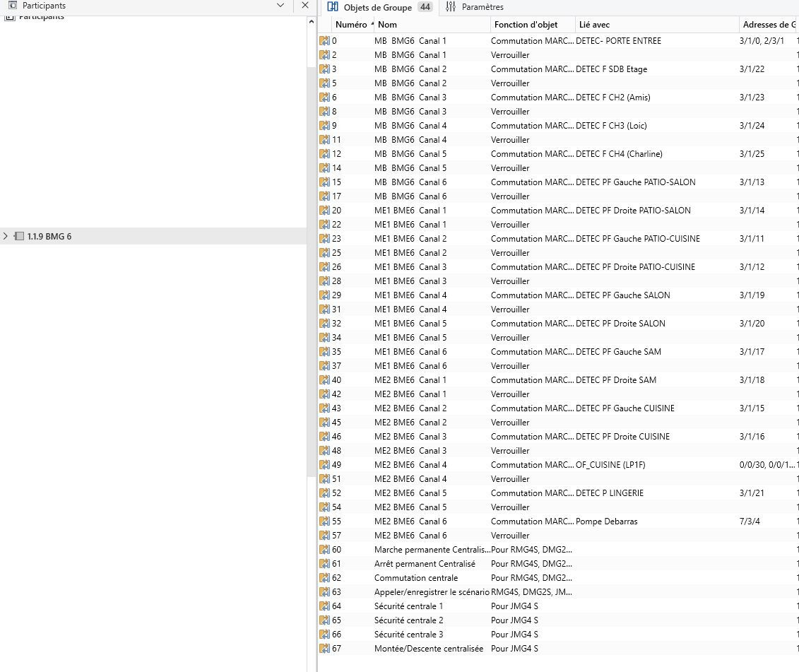The width and height of the screenshot is (799, 672).
Task: Click the group object icon for object 67
Action: (324, 649)
